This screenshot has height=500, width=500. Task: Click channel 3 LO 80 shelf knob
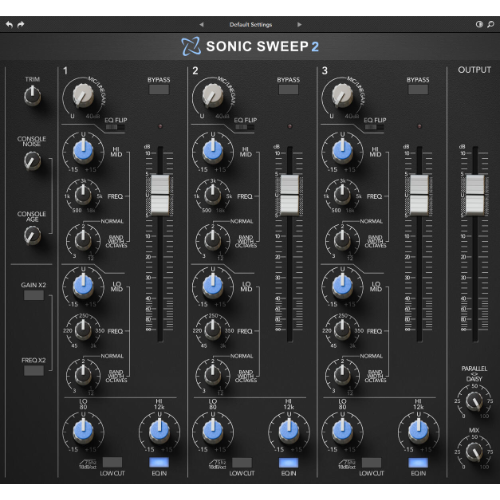tap(342, 431)
